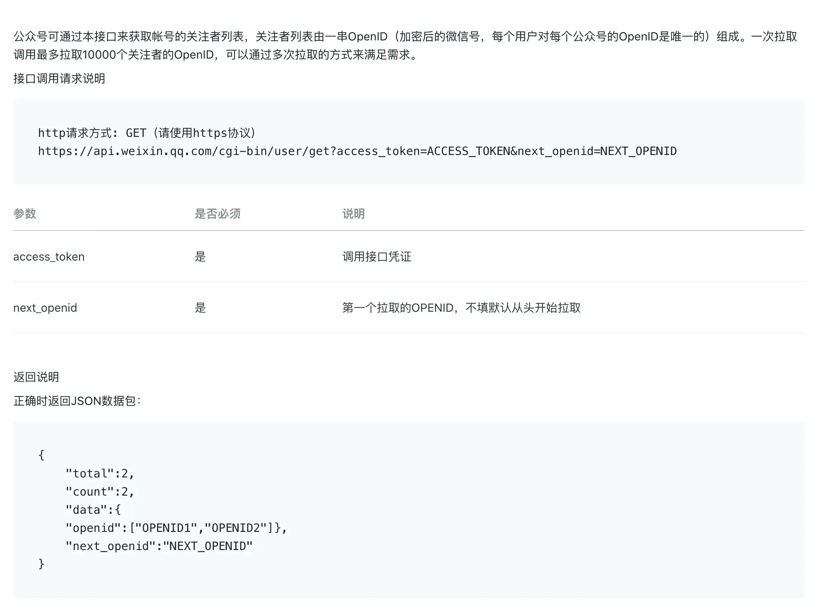Click the '参数' column header
This screenshot has width=840, height=616.
tap(25, 214)
